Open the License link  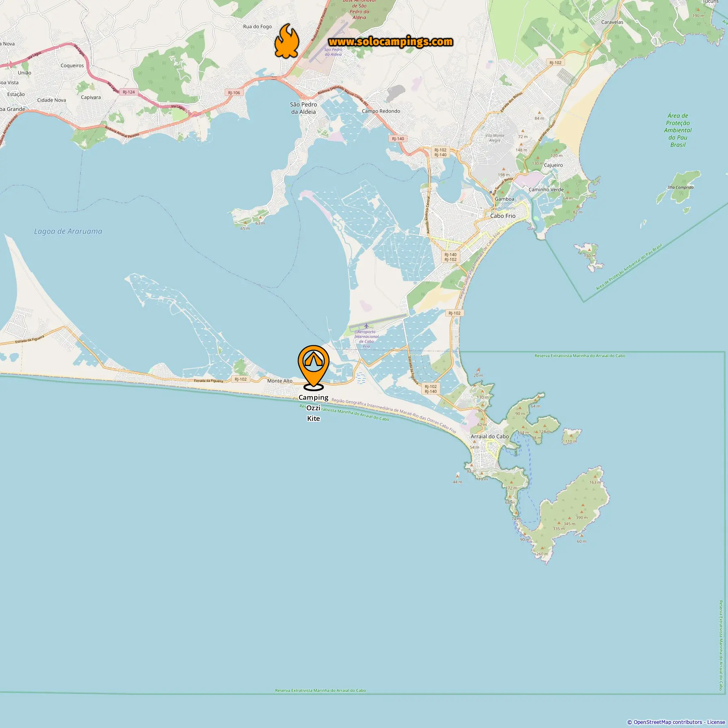(716, 722)
